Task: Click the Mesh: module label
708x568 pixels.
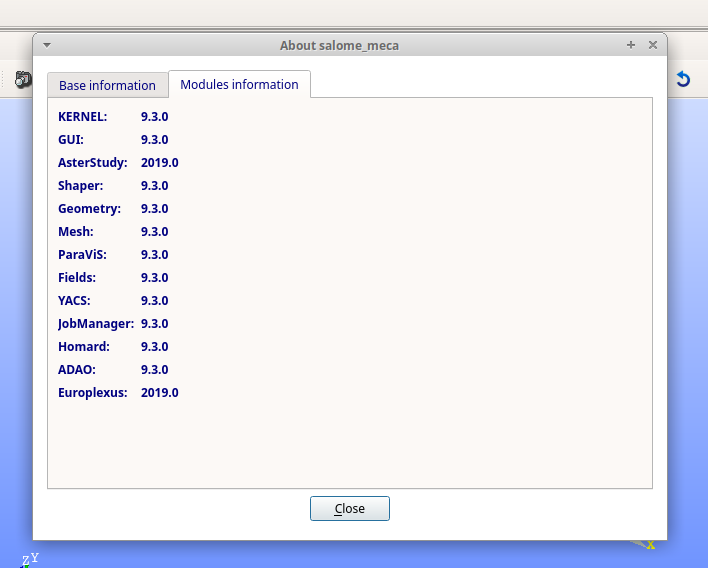Action: (76, 232)
